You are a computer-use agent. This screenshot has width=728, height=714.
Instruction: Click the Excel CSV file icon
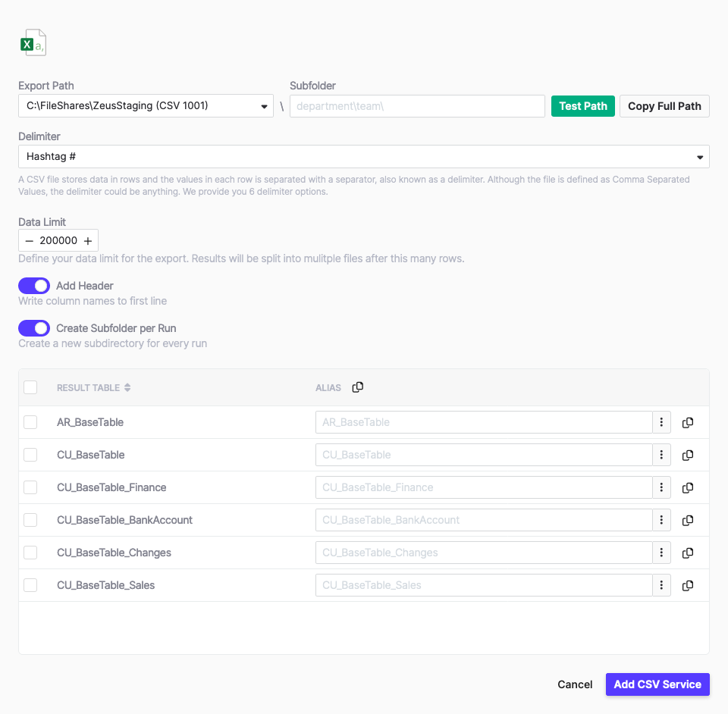tap(33, 42)
